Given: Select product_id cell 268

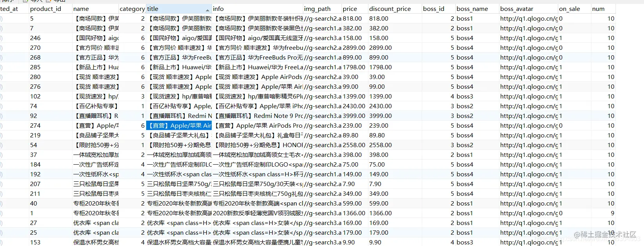Looking at the screenshot, I should [50, 57].
